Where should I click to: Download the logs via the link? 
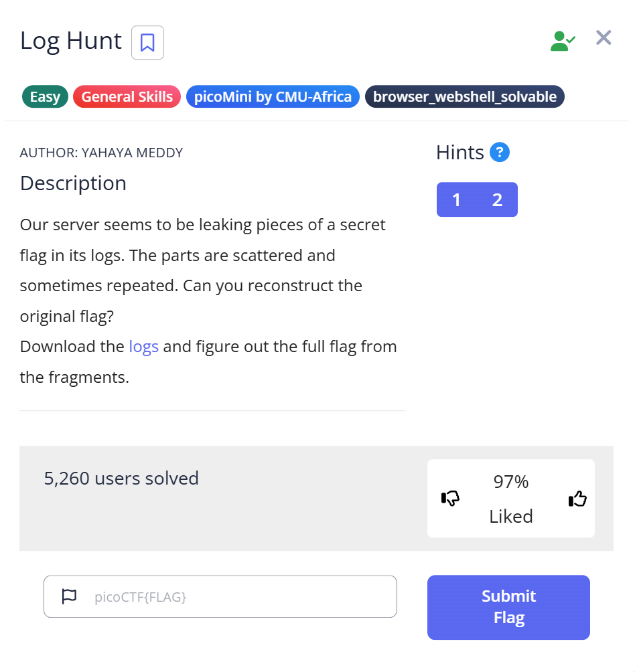pos(143,347)
